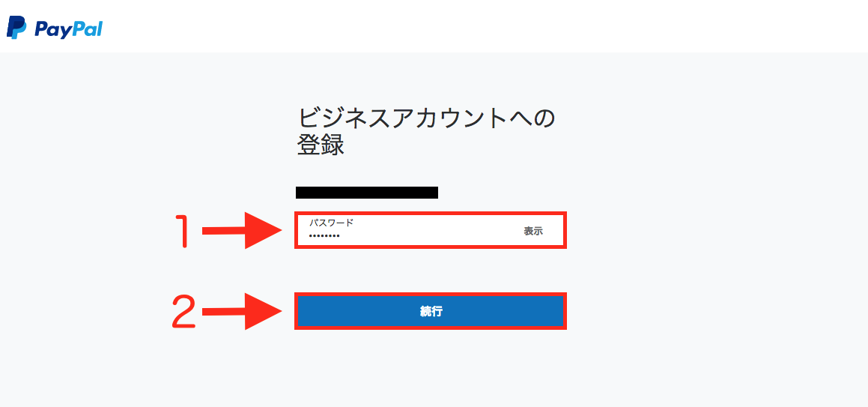Click the red outline around the 続行 button
The width and height of the screenshot is (868, 407).
pyautogui.click(x=430, y=294)
